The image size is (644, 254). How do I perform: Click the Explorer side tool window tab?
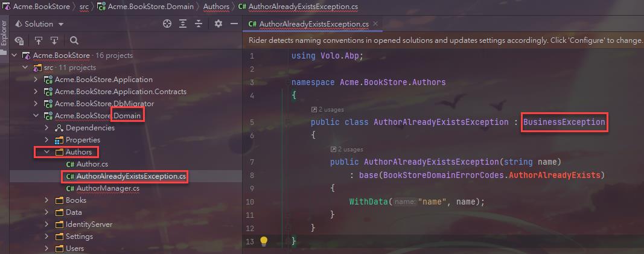[x=4, y=37]
